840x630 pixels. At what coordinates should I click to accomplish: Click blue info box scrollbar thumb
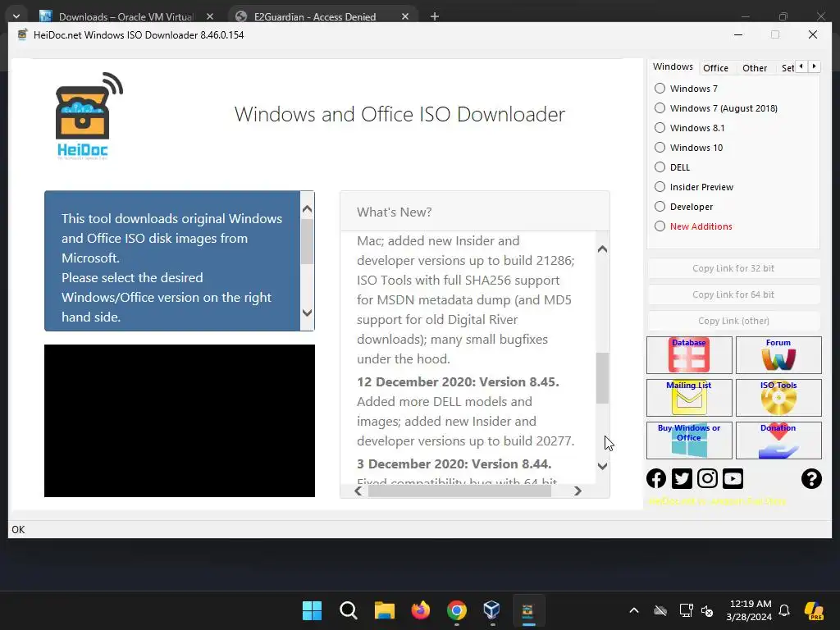coord(307,242)
